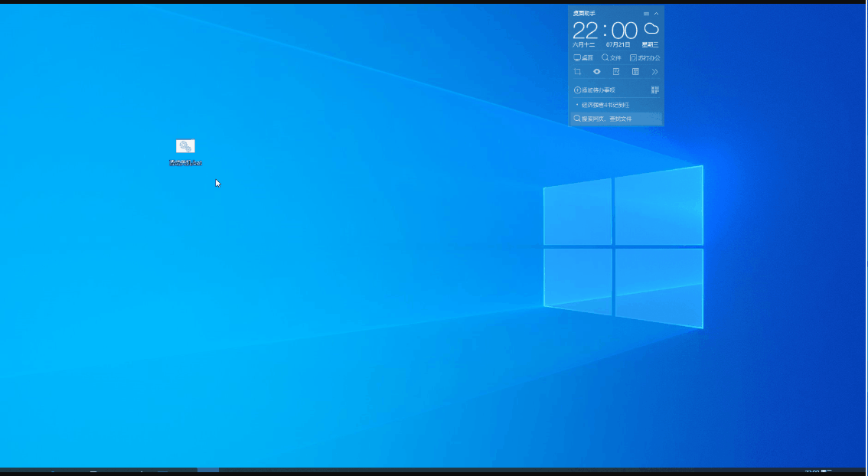868x476 pixels.
Task: Open the 苏打办公 shortcut in the widget
Action: [645, 57]
